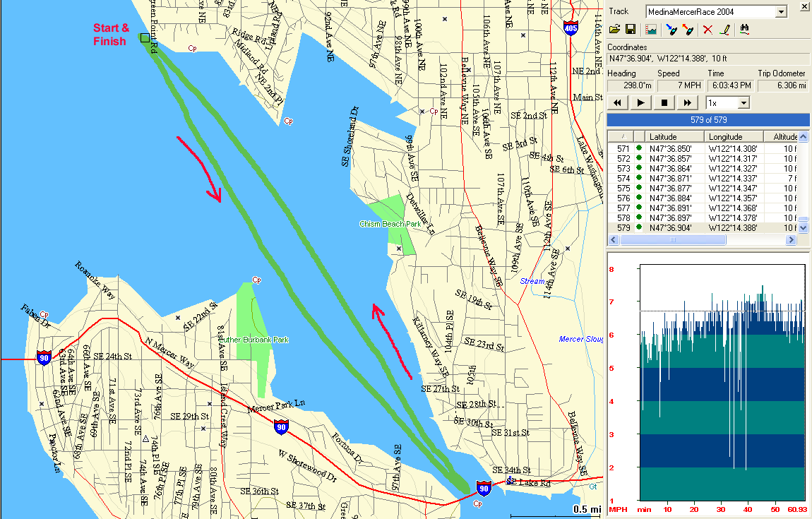Select the pencil draw-track tool
812x519 pixels.
(x=724, y=30)
